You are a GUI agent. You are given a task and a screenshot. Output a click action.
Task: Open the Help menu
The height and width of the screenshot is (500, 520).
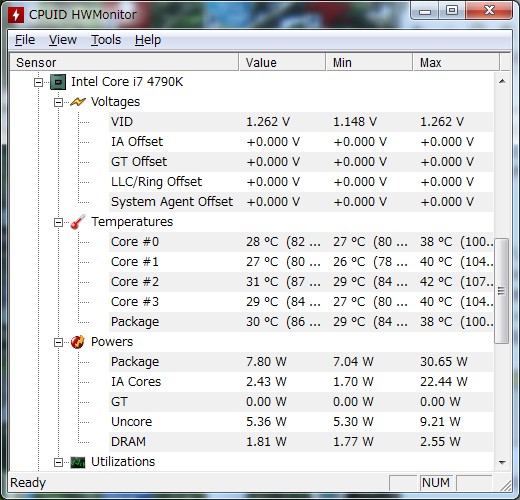pos(148,40)
